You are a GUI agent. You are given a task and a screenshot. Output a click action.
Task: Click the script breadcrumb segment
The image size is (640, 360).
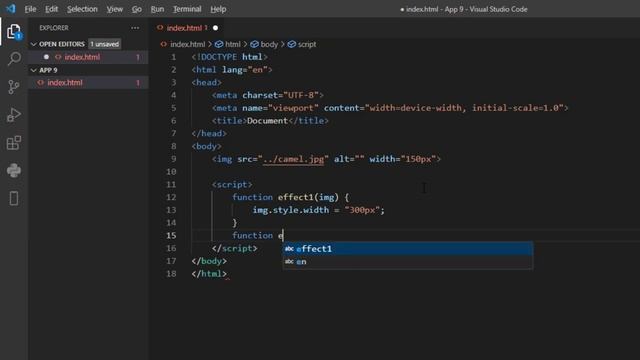click(x=307, y=44)
